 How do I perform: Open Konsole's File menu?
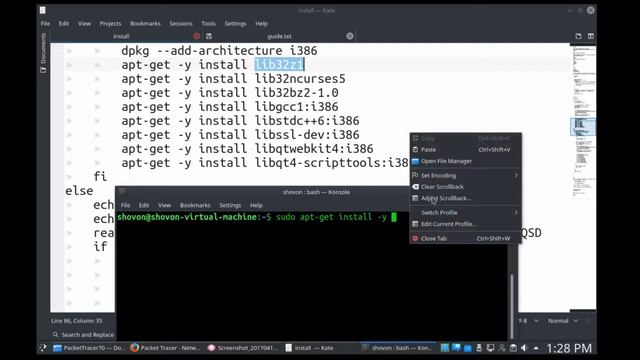125,205
